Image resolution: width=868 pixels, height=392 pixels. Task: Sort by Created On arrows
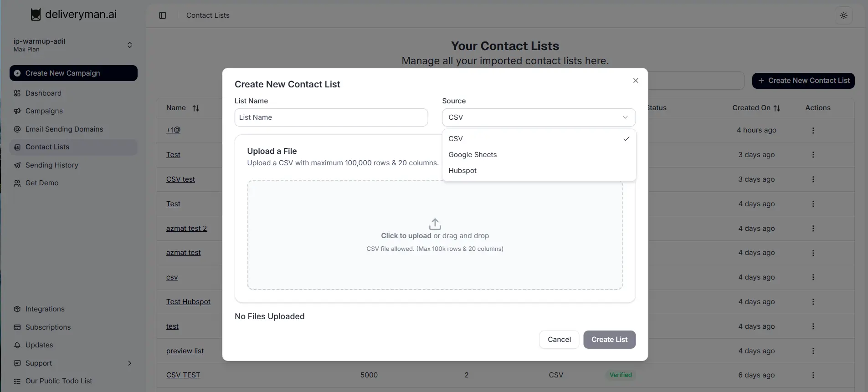(x=777, y=108)
